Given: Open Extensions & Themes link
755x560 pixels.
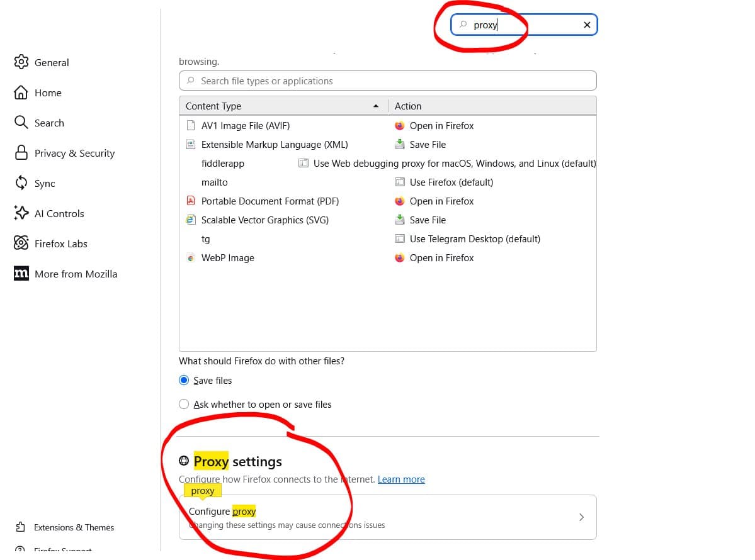Looking at the screenshot, I should point(74,527).
